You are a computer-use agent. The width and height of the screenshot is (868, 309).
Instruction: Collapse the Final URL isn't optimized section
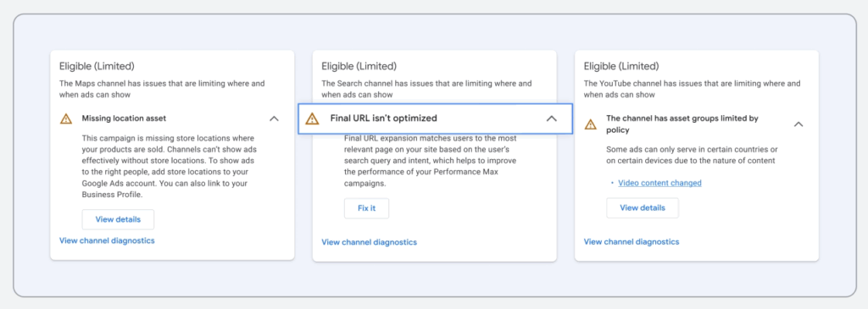click(x=551, y=119)
